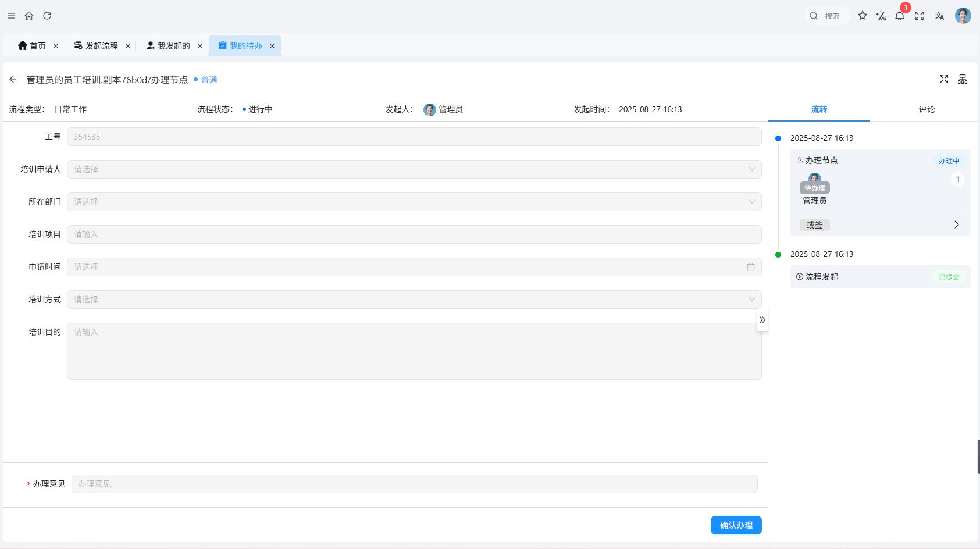Screen dimensions: 980x549
Task: Collapse side panel with double chevron
Action: [762, 320]
